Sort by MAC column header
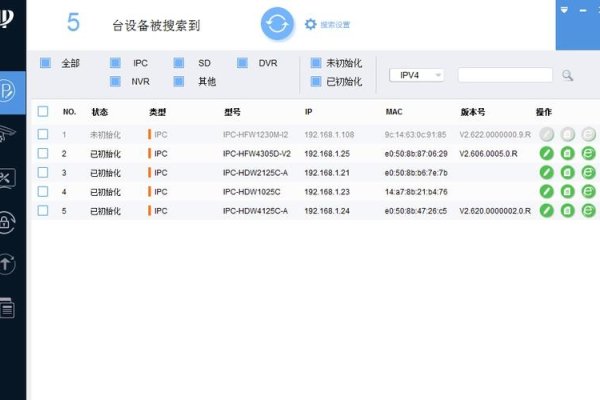Viewport: 600px width, 400px height. [394, 112]
